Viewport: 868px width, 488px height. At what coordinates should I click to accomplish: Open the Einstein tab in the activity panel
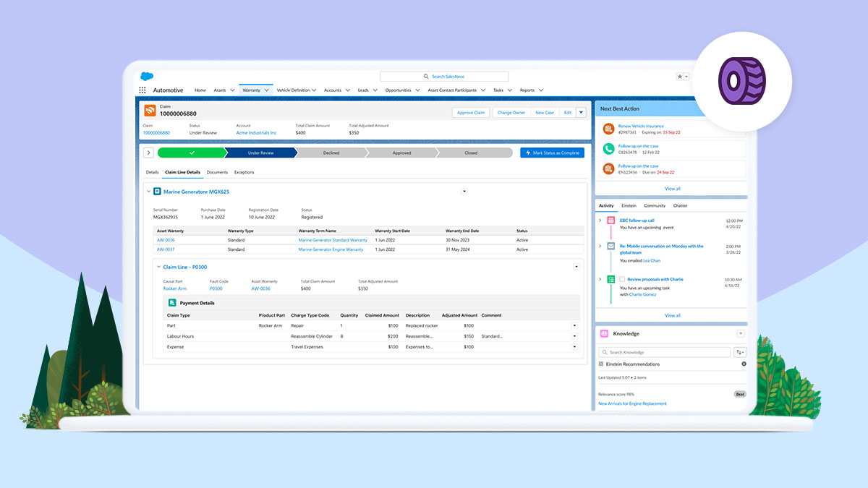[x=629, y=205]
